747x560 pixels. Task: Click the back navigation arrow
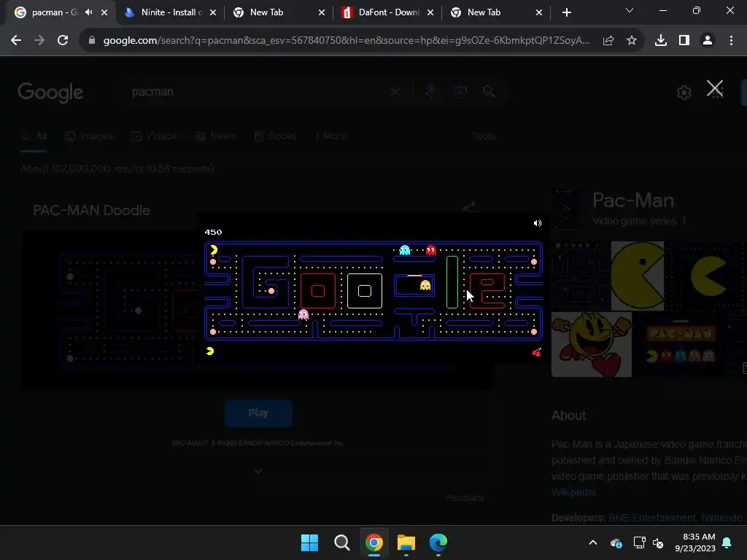pyautogui.click(x=16, y=41)
